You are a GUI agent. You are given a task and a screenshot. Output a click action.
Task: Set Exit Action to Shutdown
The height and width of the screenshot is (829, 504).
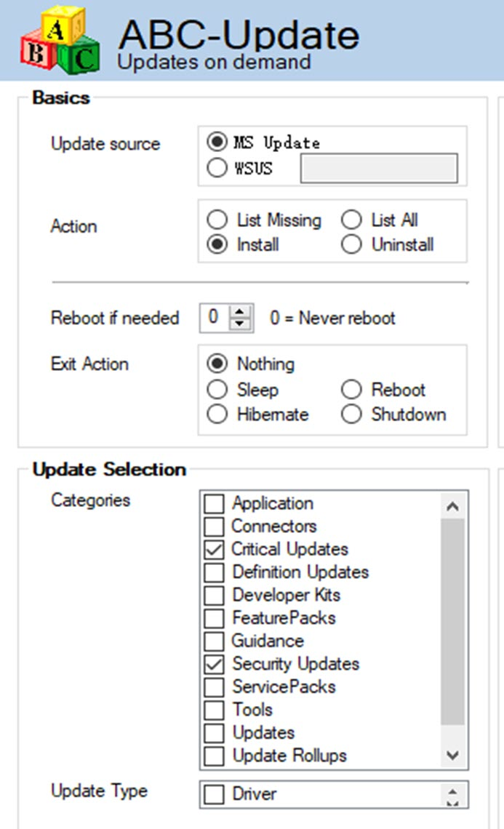click(x=351, y=414)
